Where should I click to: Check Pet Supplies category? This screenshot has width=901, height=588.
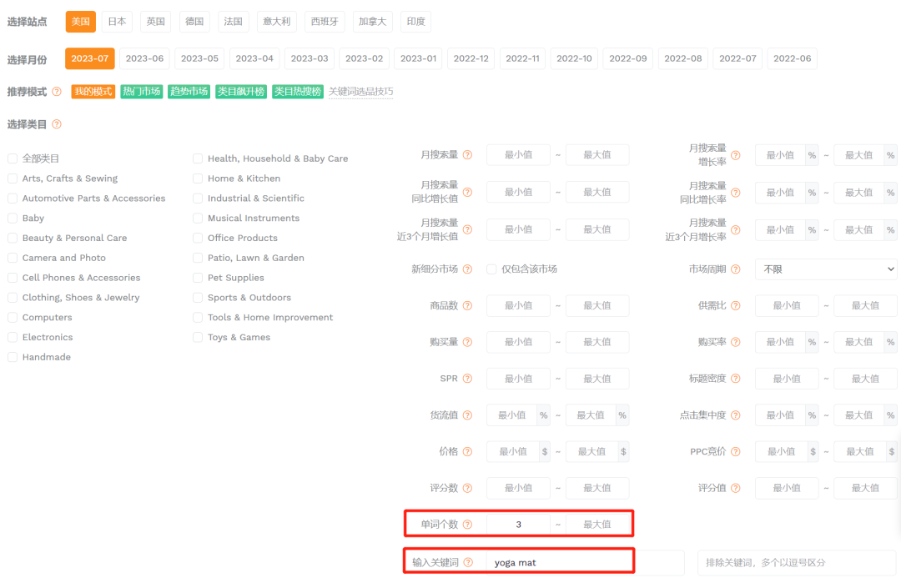pyautogui.click(x=198, y=278)
